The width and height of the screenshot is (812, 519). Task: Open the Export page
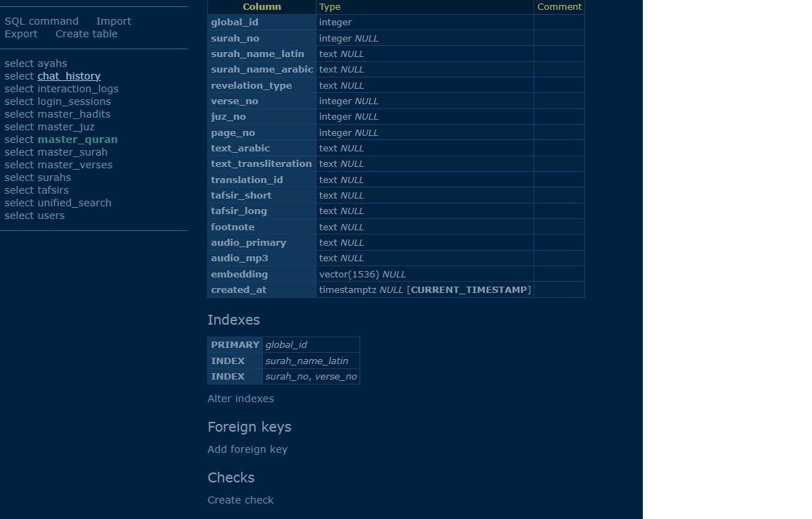coord(21,34)
